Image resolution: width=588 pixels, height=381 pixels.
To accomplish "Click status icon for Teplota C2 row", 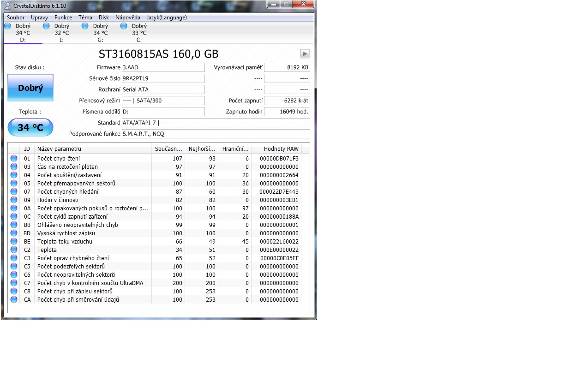I will pyautogui.click(x=14, y=250).
